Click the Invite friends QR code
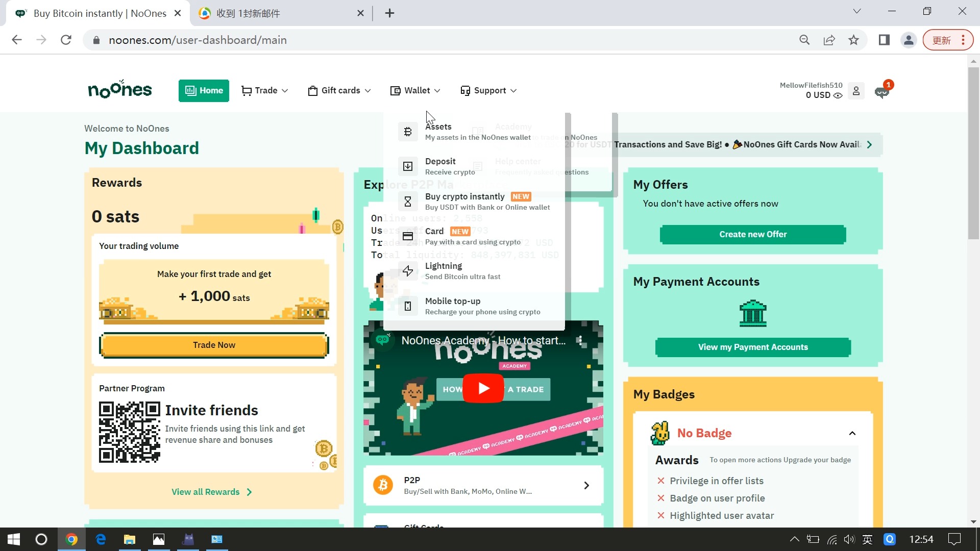Screen dimensions: 980x551 coord(129,432)
